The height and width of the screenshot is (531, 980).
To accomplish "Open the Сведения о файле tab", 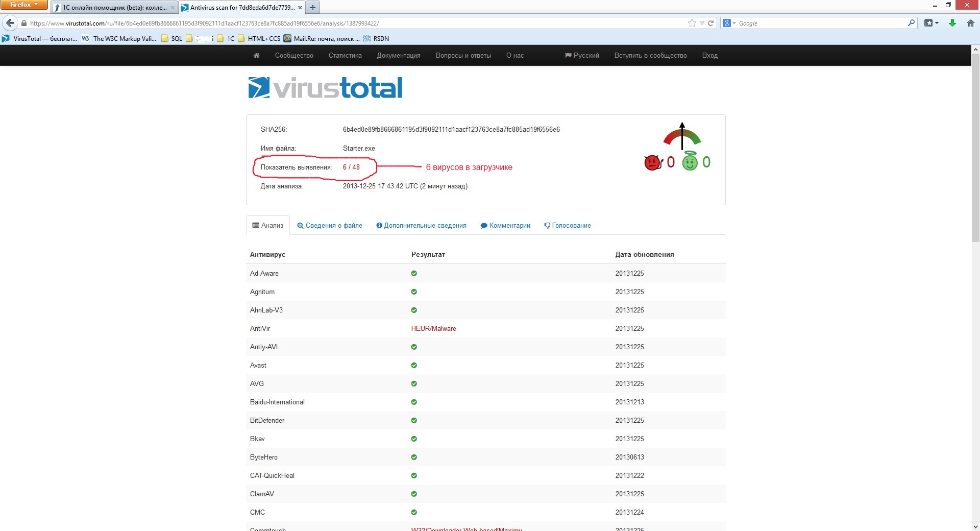I will pyautogui.click(x=330, y=225).
